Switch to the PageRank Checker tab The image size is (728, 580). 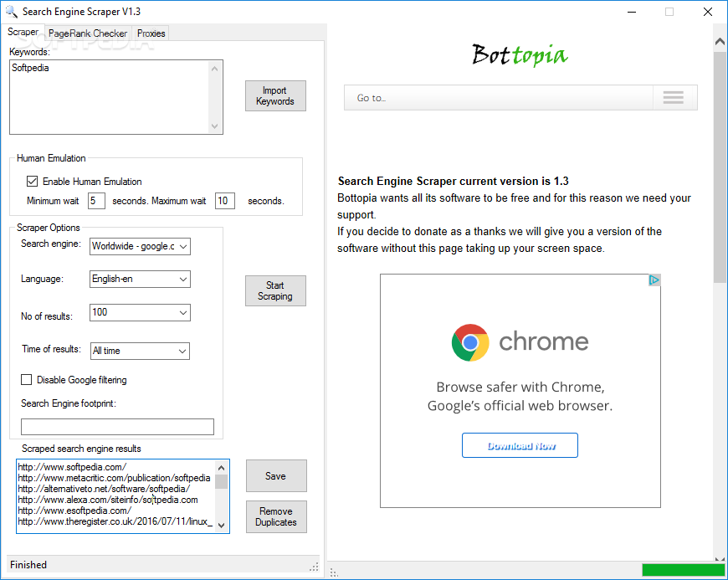88,33
